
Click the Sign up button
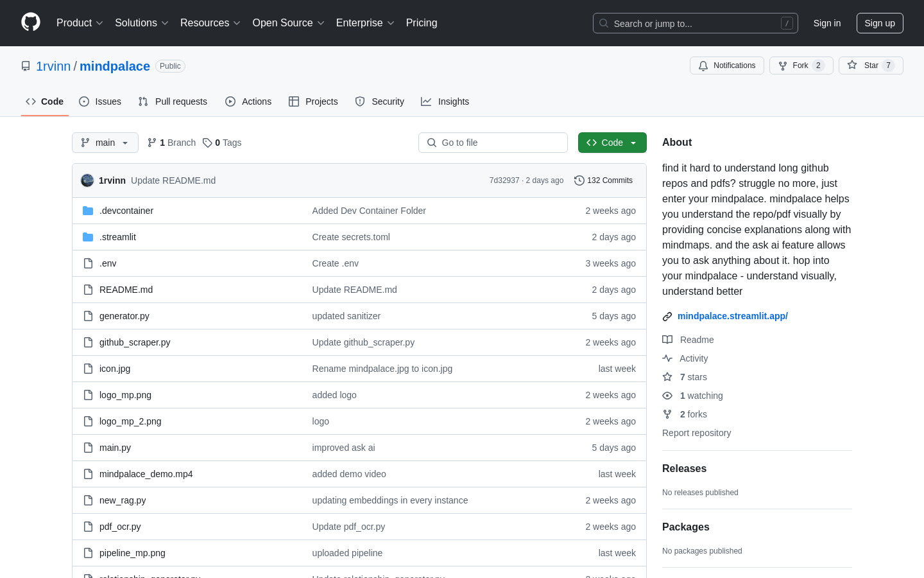pyautogui.click(x=879, y=23)
